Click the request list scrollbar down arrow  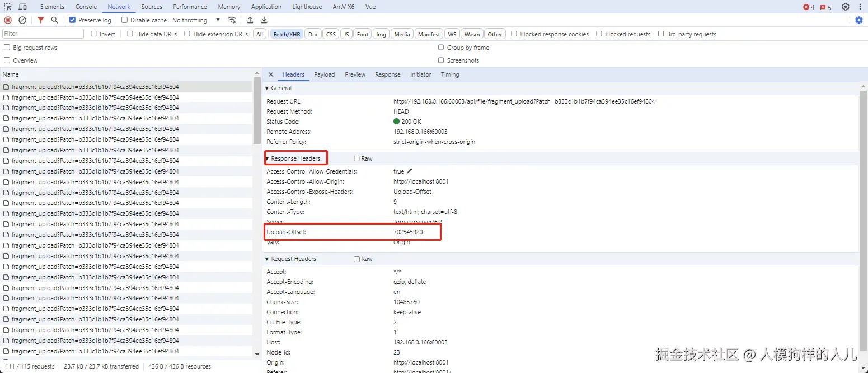257,354
